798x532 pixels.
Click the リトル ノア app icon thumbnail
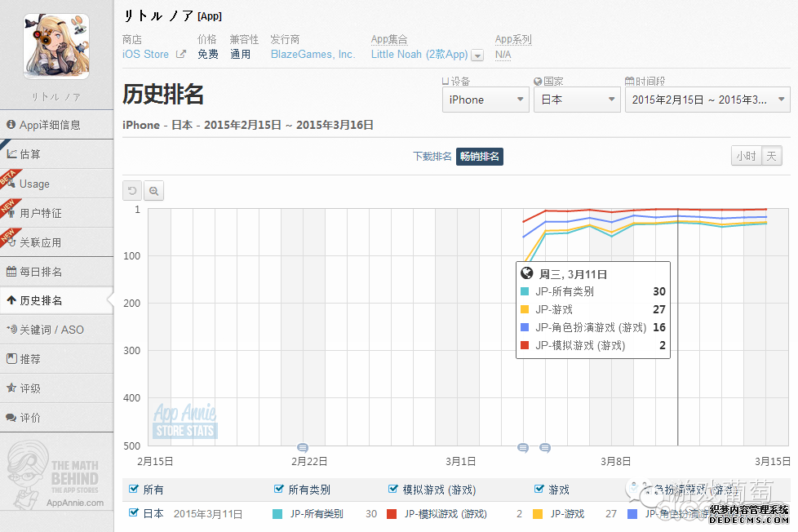pyautogui.click(x=56, y=47)
